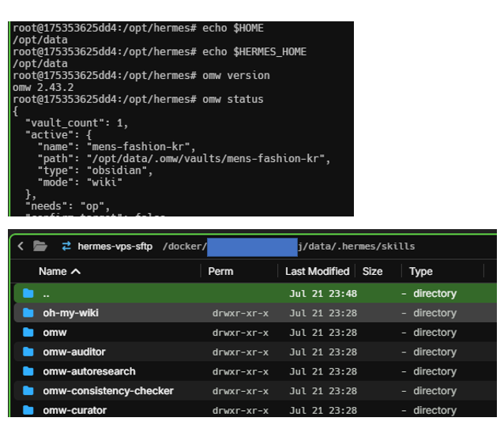Select the omw-curator directory name
The width and height of the screenshot is (504, 429).
click(x=75, y=410)
